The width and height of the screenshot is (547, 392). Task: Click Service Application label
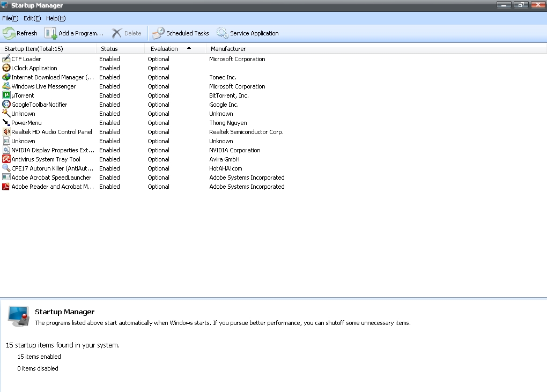pos(254,33)
